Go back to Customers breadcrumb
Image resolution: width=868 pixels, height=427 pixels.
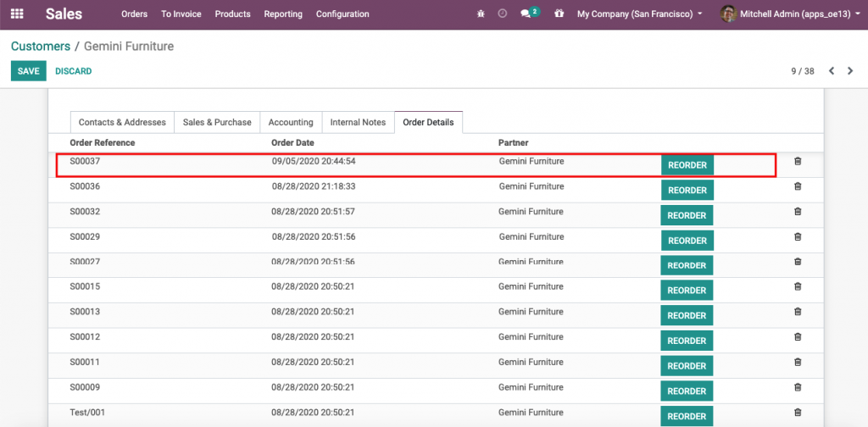[41, 47]
